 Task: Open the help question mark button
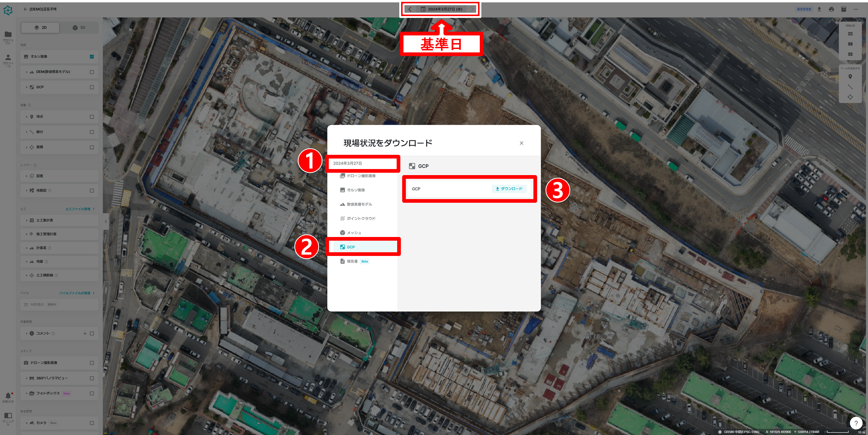pyautogui.click(x=856, y=423)
